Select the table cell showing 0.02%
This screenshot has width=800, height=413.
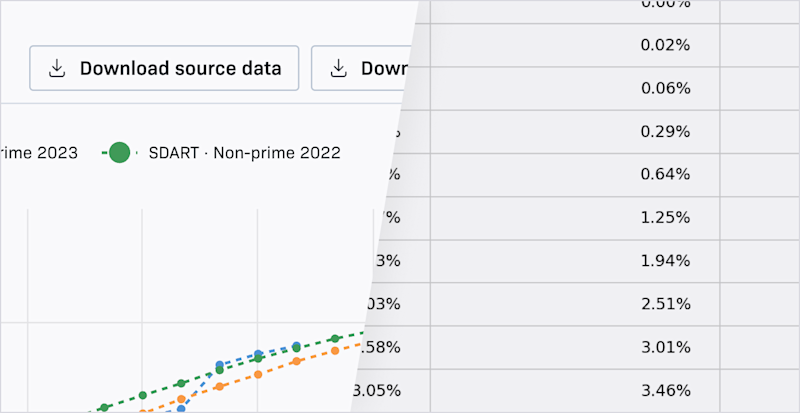pyautogui.click(x=575, y=45)
